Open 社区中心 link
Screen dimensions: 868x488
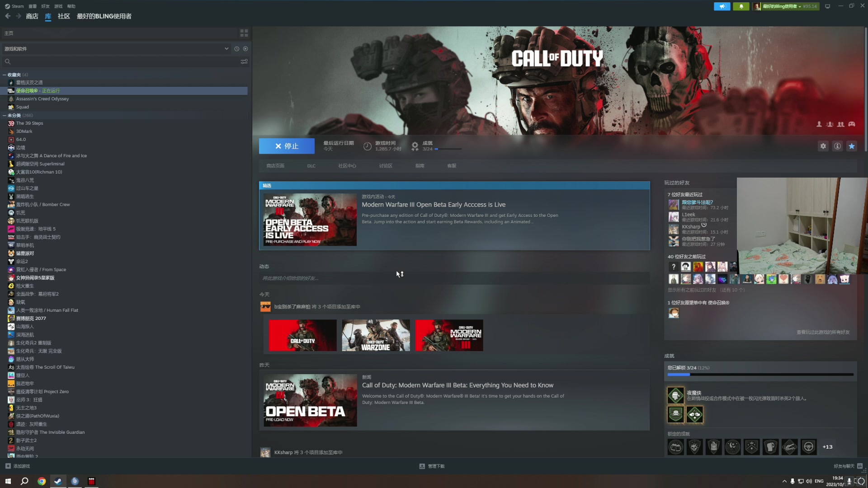(347, 166)
